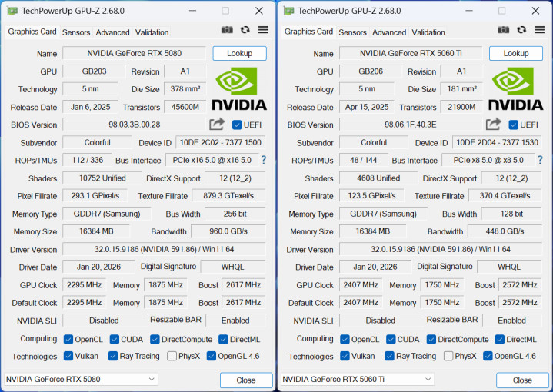Switch to Sensors tab in RTX 5060 Ti window
553x392 pixels.
click(x=353, y=32)
